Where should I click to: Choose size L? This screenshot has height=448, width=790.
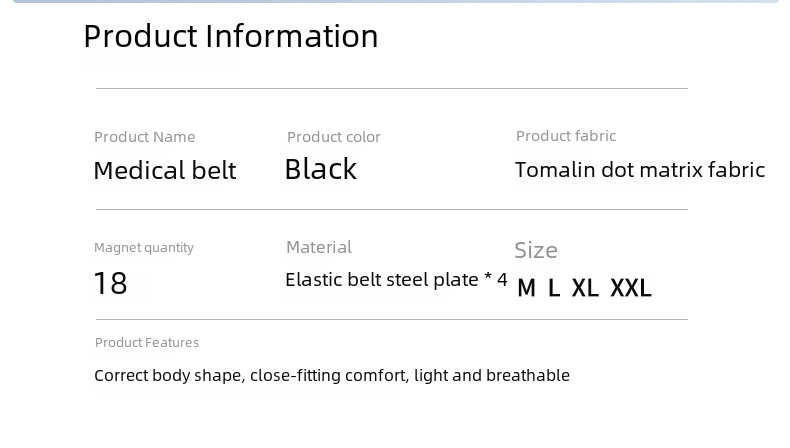click(554, 288)
